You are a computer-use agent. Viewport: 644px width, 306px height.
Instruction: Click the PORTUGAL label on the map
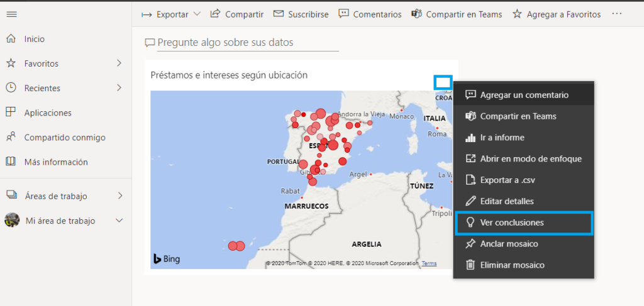click(x=283, y=162)
